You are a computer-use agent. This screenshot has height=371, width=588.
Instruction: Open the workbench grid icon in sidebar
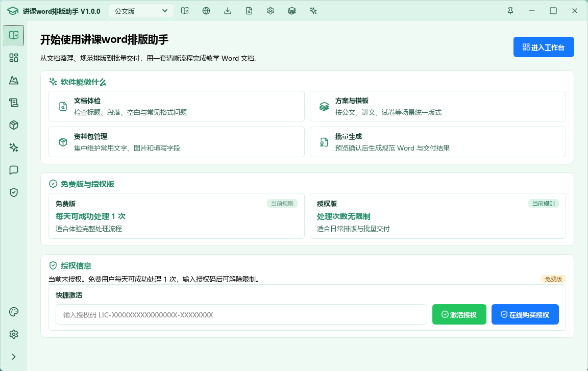14,58
